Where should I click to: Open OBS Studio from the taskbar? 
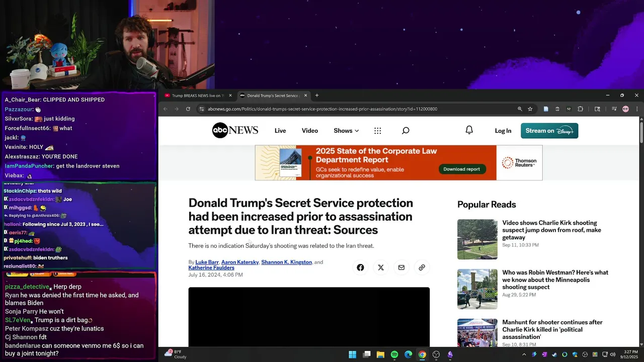436,354
